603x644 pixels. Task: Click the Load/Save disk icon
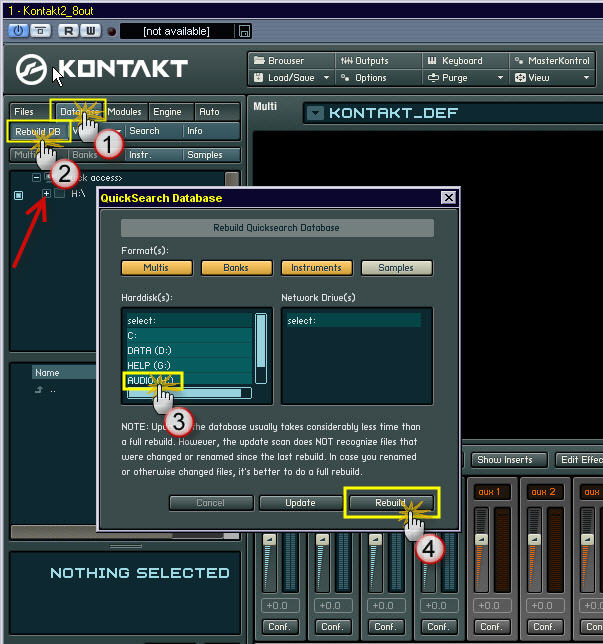[258, 77]
